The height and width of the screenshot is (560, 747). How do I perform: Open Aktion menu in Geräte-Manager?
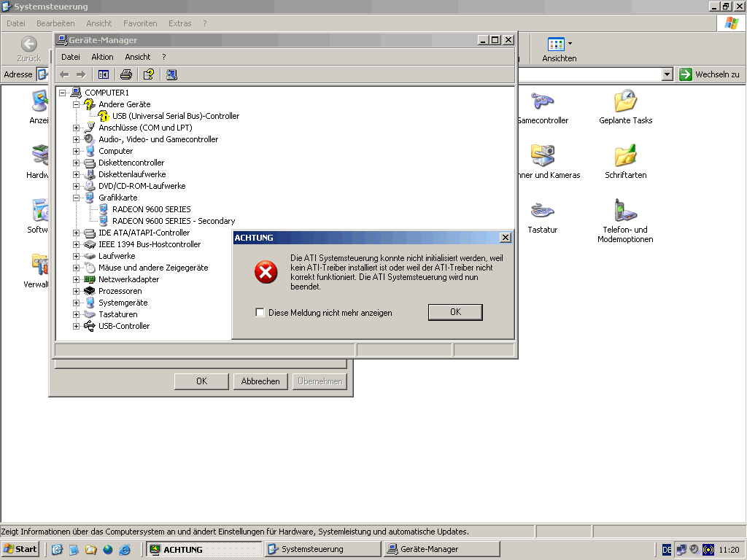(x=102, y=57)
